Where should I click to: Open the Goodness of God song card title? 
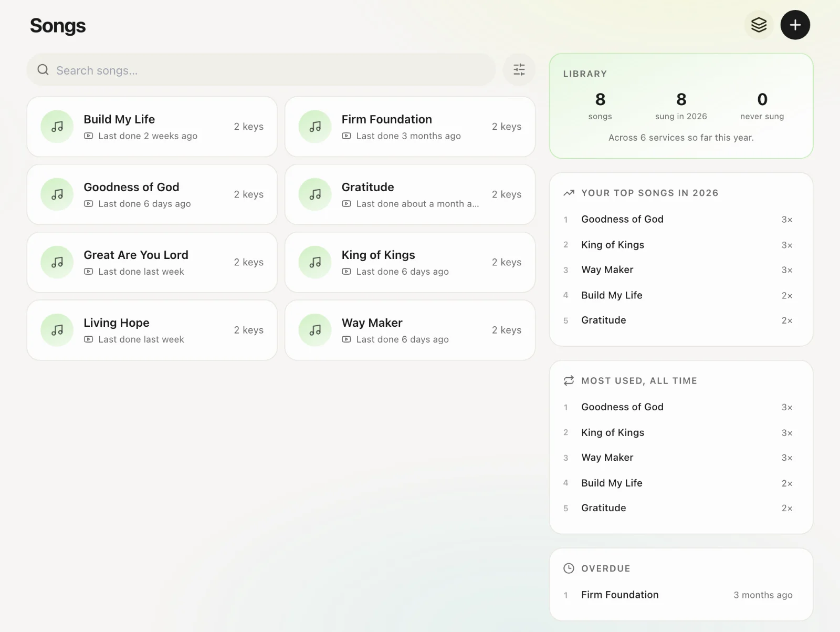131,187
